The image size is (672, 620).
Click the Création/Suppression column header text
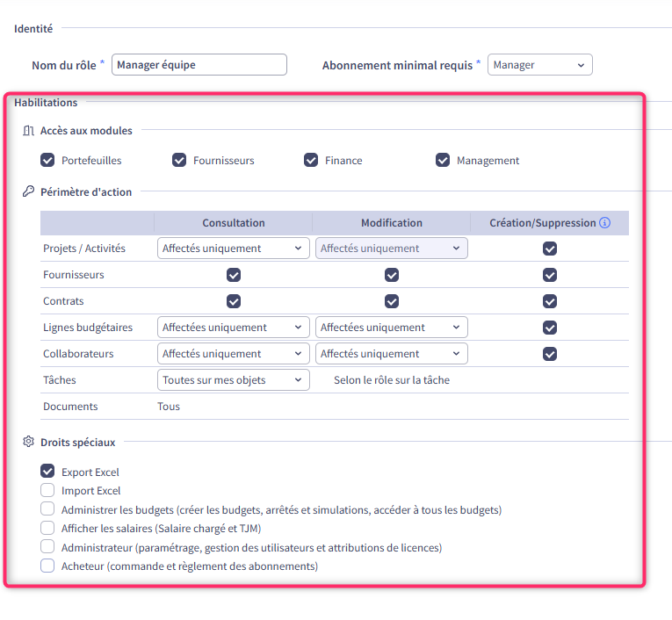pyautogui.click(x=543, y=223)
